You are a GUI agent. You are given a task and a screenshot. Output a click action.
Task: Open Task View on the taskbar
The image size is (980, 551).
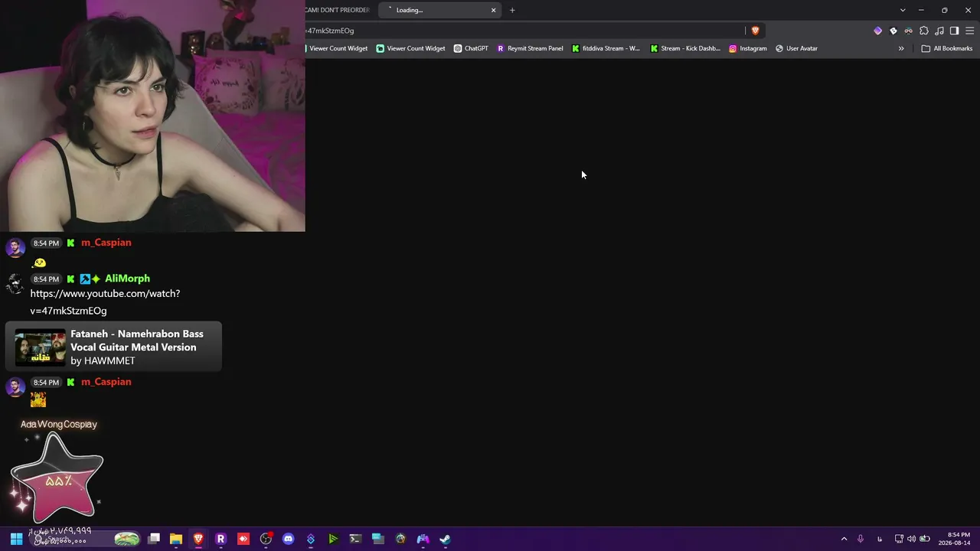pyautogui.click(x=154, y=539)
